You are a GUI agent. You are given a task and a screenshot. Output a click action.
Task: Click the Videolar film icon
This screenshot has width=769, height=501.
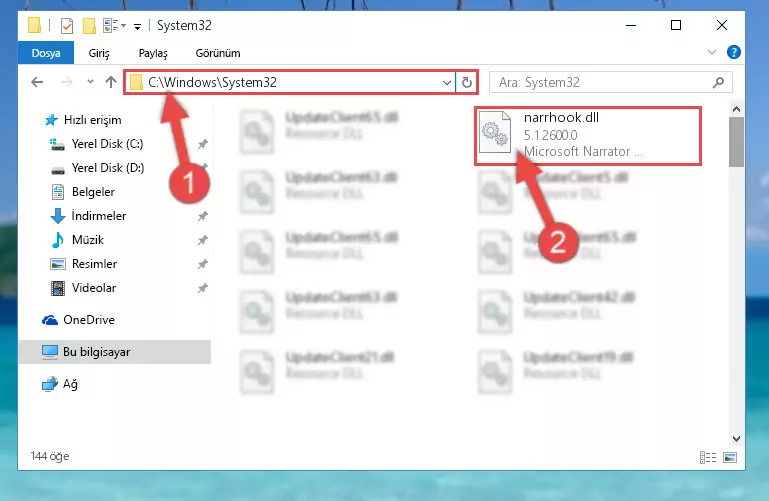click(x=58, y=288)
